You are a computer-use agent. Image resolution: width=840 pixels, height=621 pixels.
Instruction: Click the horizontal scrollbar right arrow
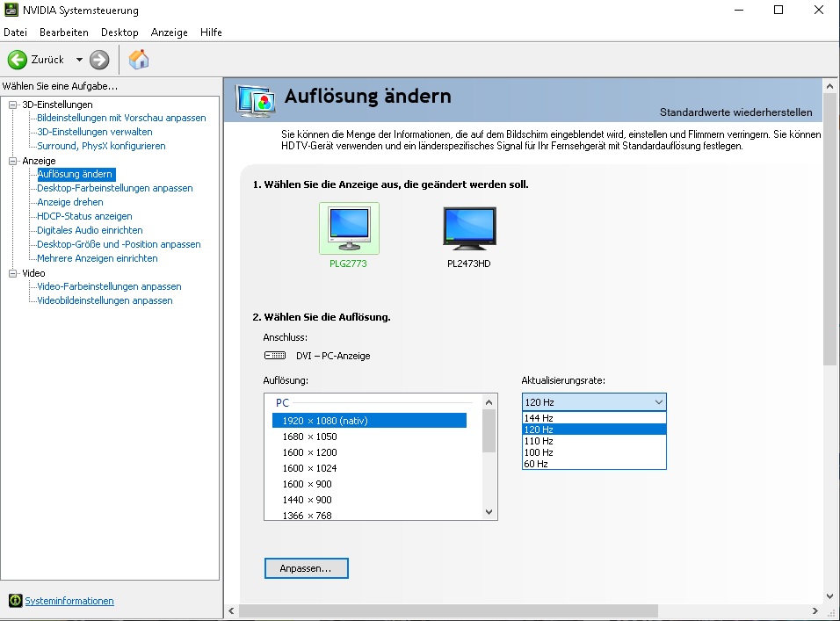pyautogui.click(x=815, y=610)
